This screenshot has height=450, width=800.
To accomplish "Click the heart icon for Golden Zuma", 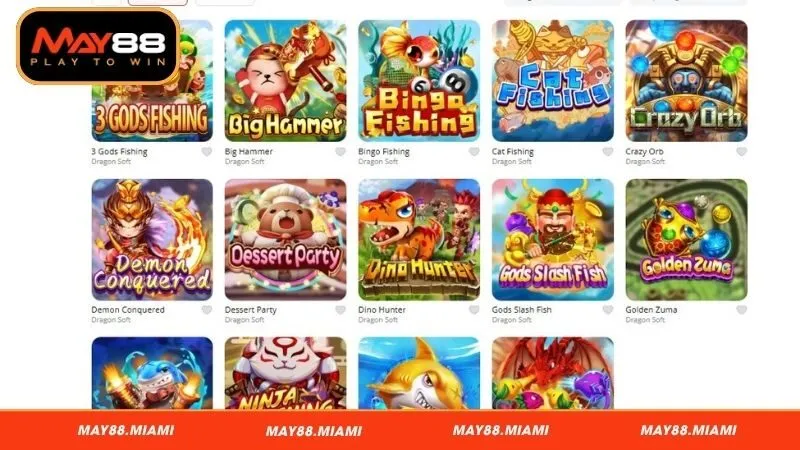I will point(742,310).
